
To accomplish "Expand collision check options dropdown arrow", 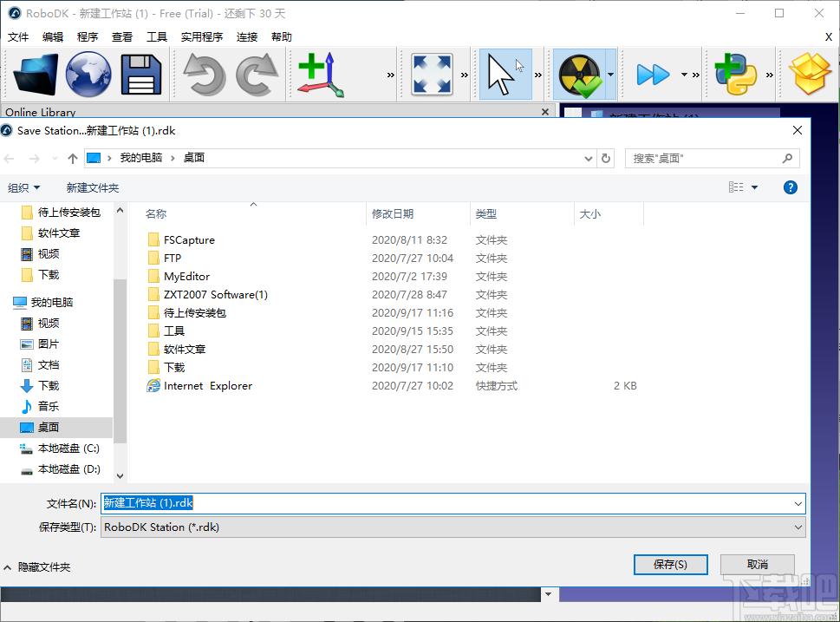I will (x=611, y=75).
